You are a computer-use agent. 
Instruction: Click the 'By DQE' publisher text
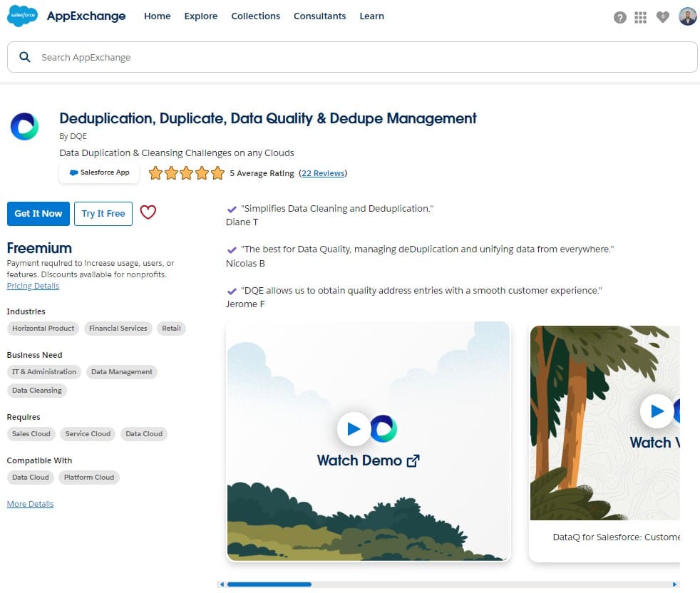(x=73, y=136)
